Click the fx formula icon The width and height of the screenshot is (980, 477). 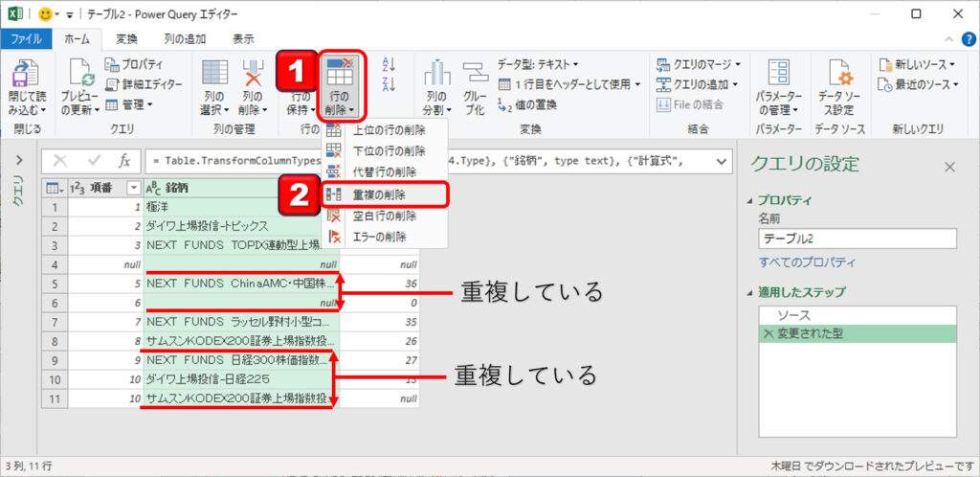[125, 161]
